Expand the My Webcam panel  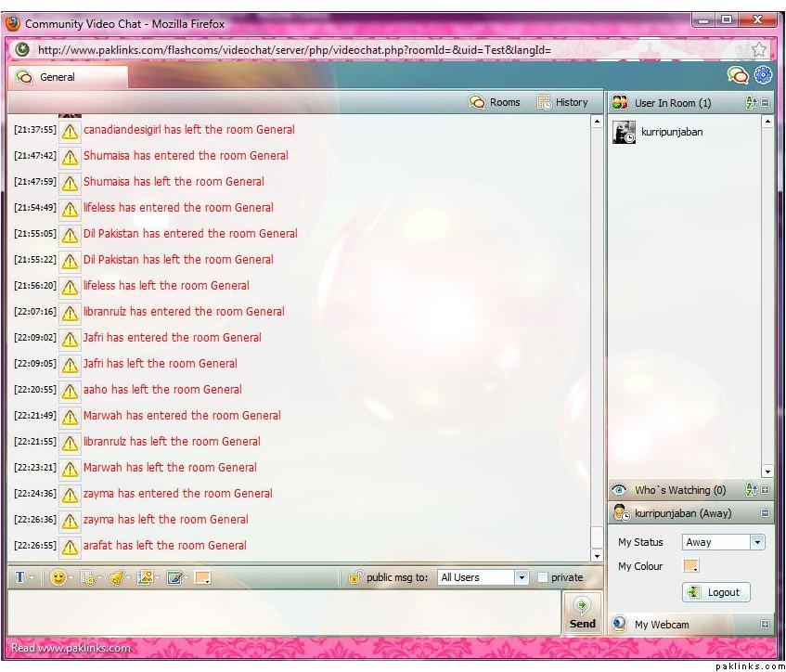766,625
